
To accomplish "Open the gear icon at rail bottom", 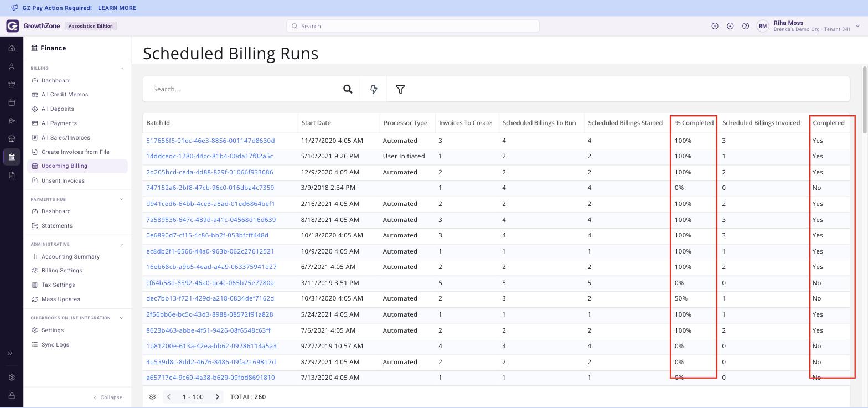I will coord(12,378).
